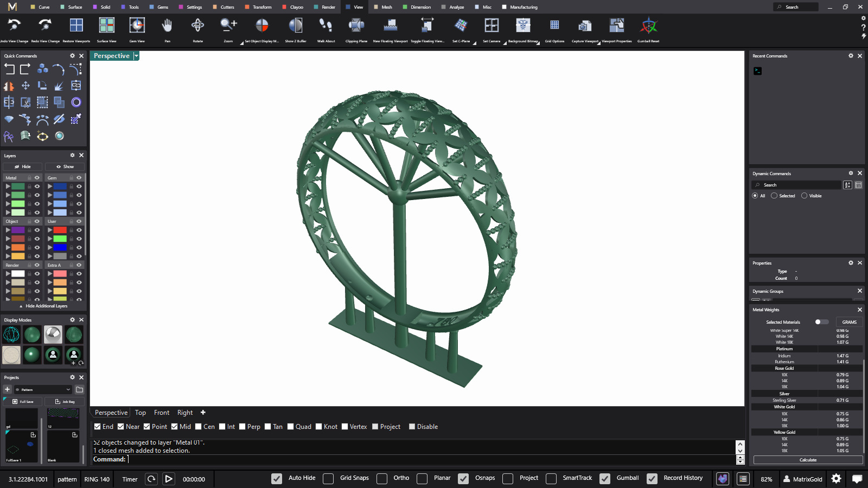The image size is (868, 488).
Task: Click the Show button in Layers
Action: [x=65, y=166]
